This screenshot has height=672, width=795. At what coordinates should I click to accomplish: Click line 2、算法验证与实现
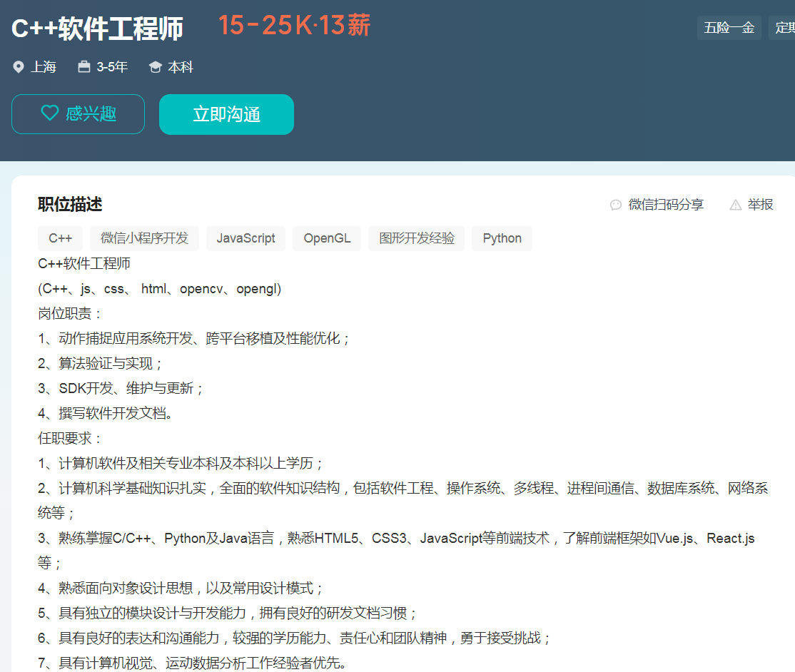[x=101, y=363]
